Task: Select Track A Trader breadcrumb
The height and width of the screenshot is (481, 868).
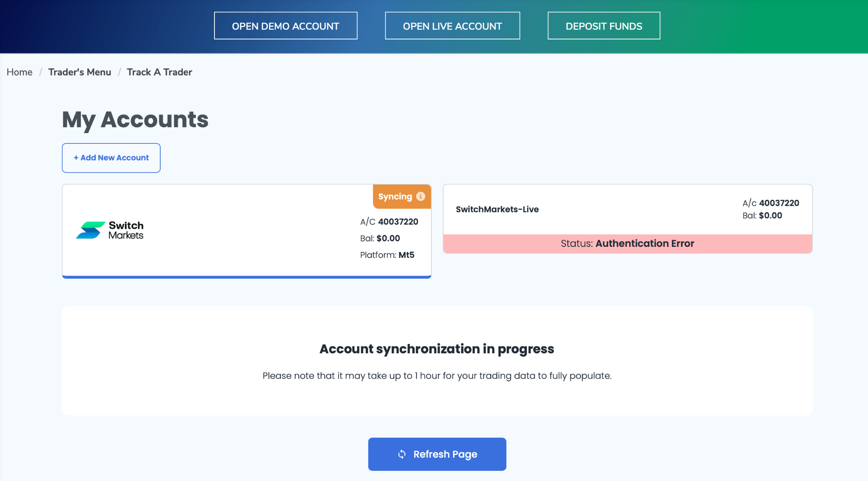Action: (159, 72)
